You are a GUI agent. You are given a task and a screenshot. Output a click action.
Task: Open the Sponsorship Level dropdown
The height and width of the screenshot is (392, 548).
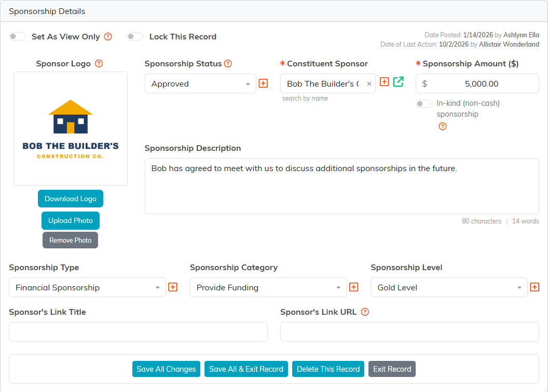(449, 288)
